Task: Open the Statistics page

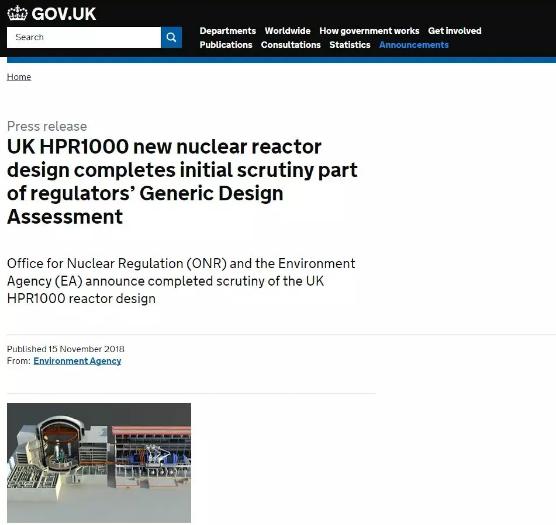Action: 350,45
